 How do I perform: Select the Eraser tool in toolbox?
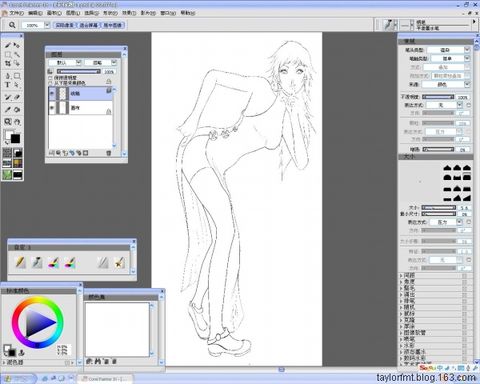(x=17, y=97)
